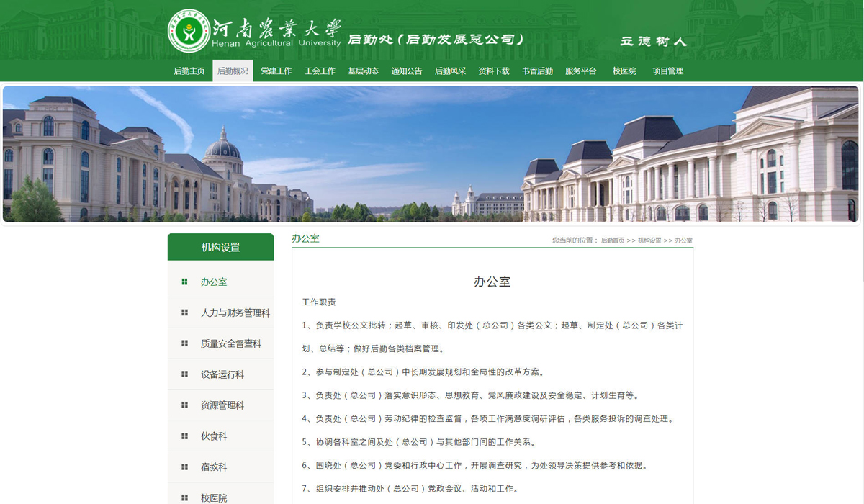Select the square icon beside 质量安全督查科
Screen dimensions: 864x504
pyautogui.click(x=185, y=343)
